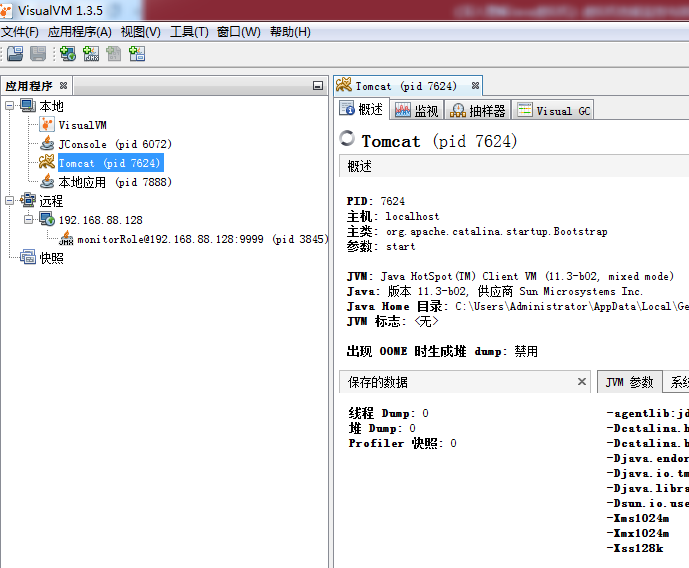This screenshot has width=689, height=568.
Task: Select monitorRole@192.168.88.128:9999 connection
Action: (203, 239)
